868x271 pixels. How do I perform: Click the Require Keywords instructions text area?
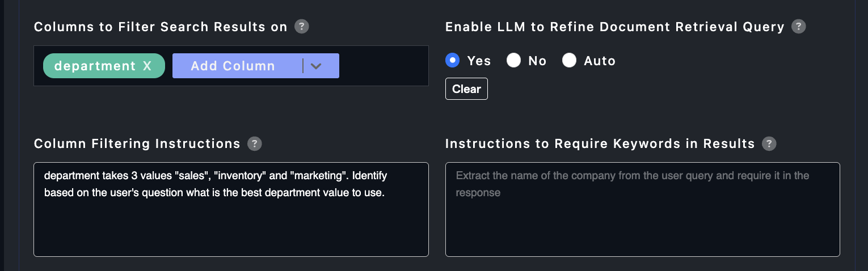pyautogui.click(x=642, y=227)
